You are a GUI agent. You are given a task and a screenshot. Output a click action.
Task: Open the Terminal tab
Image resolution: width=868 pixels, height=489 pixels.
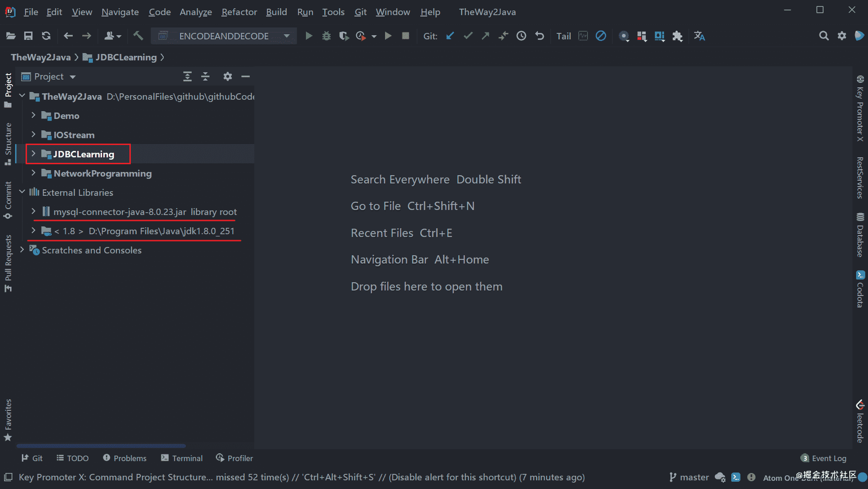pos(182,458)
